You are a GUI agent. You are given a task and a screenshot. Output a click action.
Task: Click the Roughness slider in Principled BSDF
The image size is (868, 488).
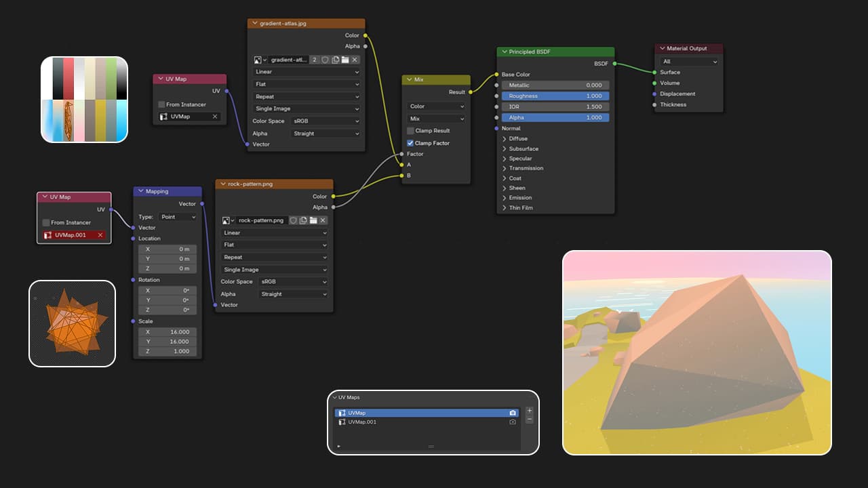[x=556, y=96]
